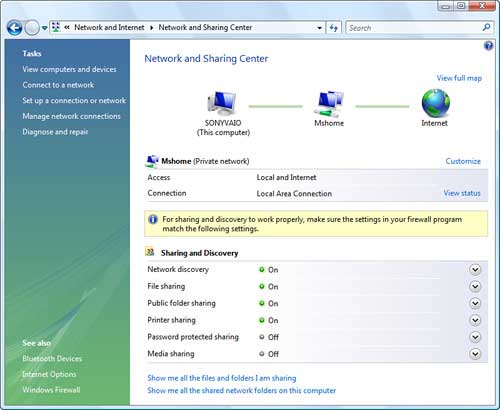Open Diagnose and repair task
The width and height of the screenshot is (500, 410).
click(55, 132)
